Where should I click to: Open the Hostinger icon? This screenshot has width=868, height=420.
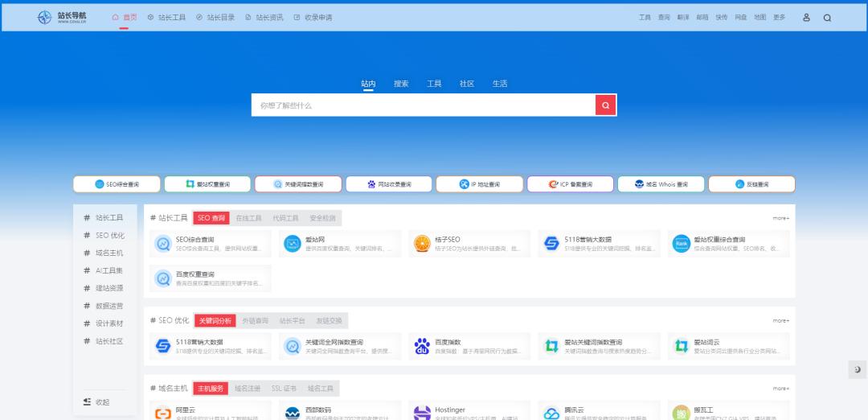[x=422, y=414]
